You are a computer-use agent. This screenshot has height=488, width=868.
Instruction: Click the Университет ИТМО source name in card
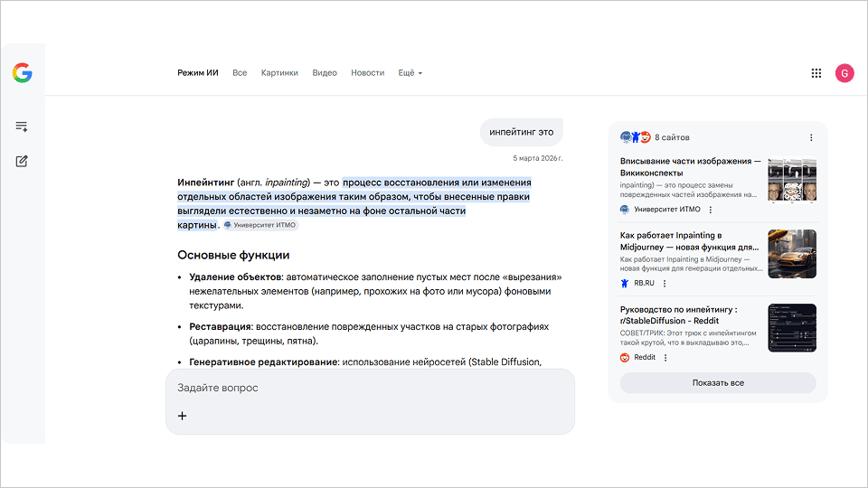click(667, 210)
